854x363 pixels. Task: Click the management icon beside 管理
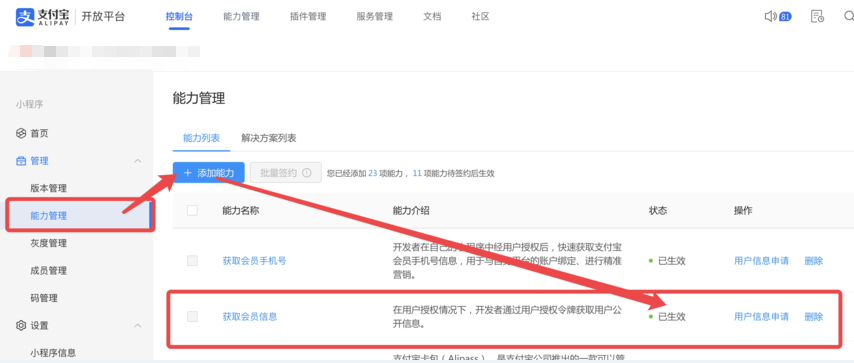tap(21, 161)
